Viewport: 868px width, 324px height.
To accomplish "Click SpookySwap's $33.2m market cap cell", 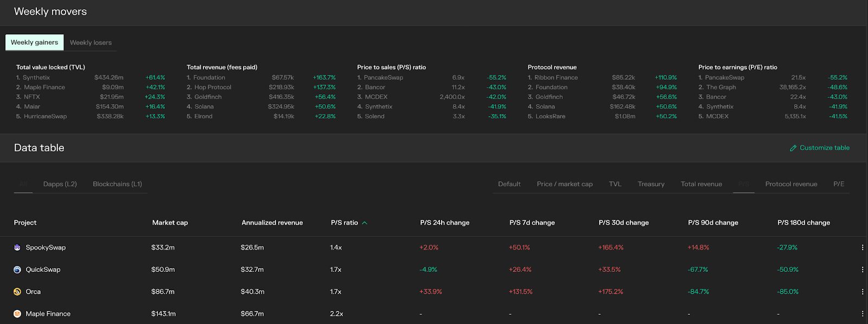I will pyautogui.click(x=163, y=247).
